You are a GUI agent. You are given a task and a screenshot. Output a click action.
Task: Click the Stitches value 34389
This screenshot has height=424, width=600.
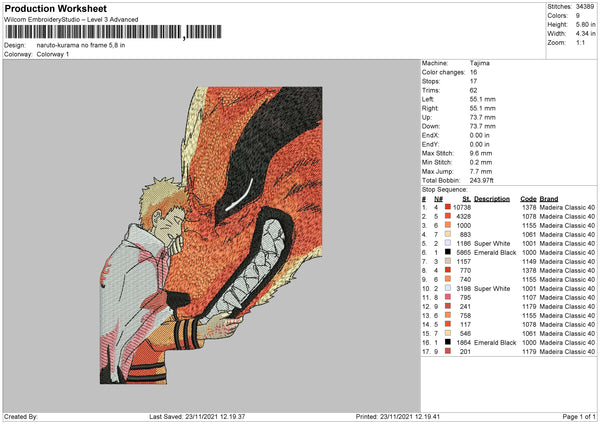[585, 7]
